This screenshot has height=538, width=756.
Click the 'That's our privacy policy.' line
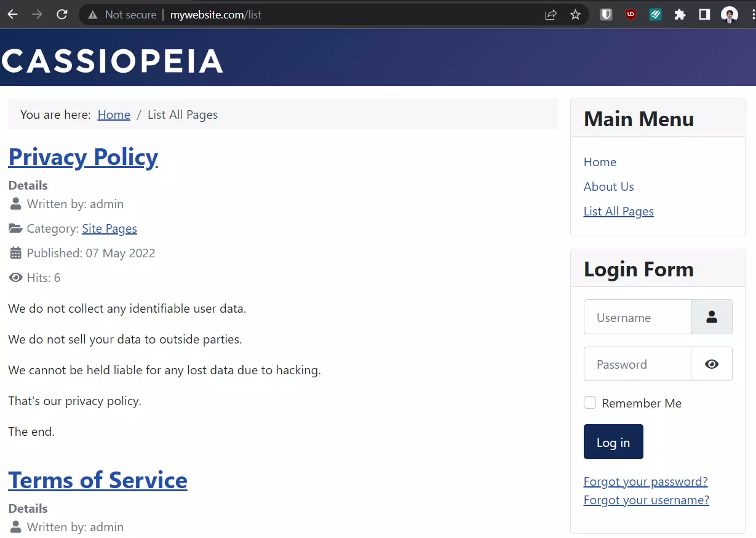point(74,401)
